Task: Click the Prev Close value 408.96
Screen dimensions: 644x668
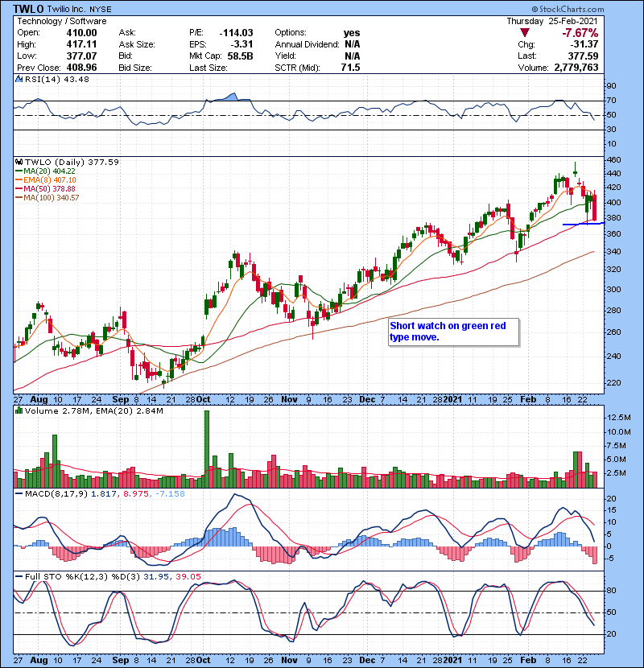Action: 81,68
